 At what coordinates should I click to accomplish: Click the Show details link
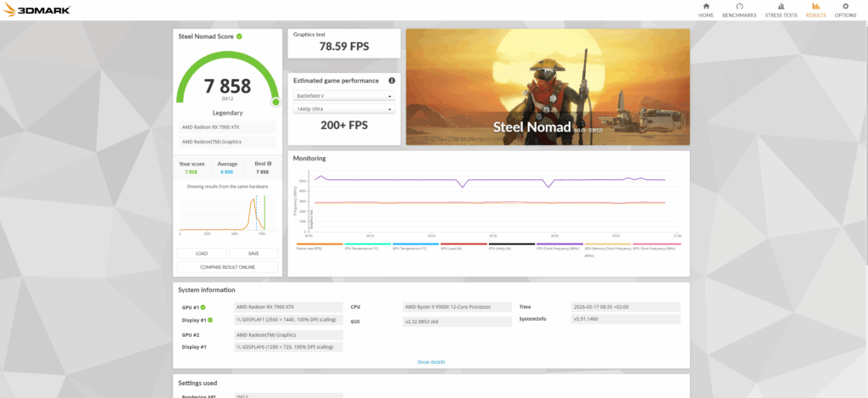click(x=431, y=362)
